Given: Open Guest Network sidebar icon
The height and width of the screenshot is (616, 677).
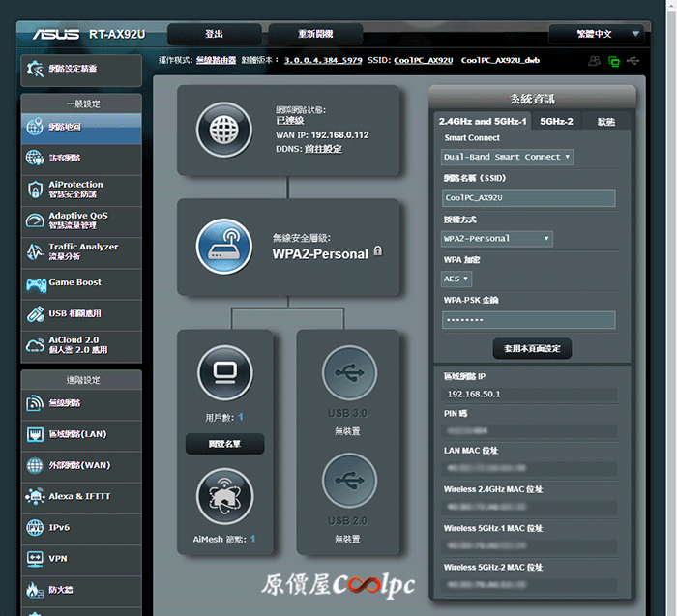Looking at the screenshot, I should [35, 158].
